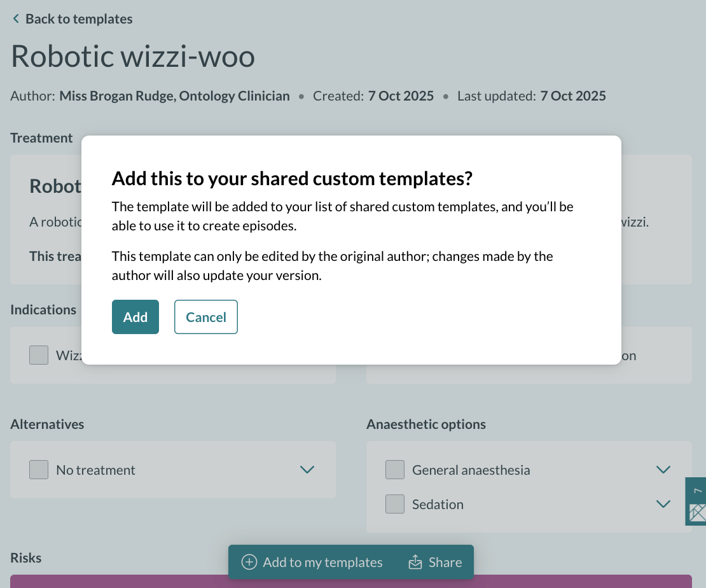Click the title 'Robotic wizzi-woo'

132,56
